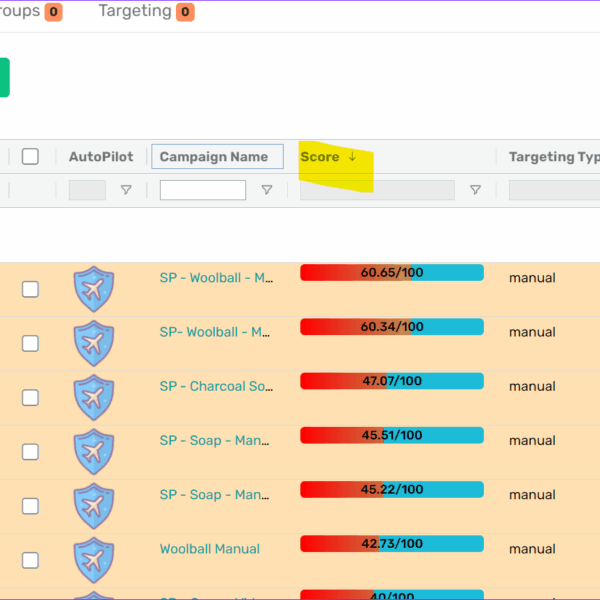The height and width of the screenshot is (600, 600).
Task: Select checkbox for 60.65/100 campaign row
Action: pyautogui.click(x=30, y=289)
